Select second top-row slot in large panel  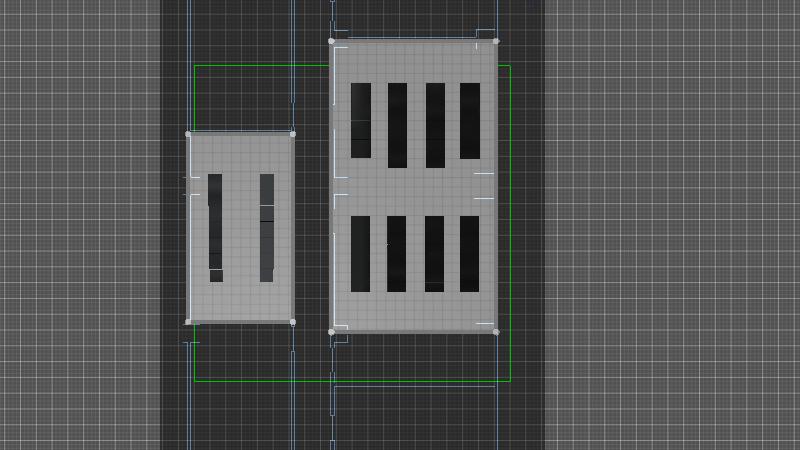397,125
